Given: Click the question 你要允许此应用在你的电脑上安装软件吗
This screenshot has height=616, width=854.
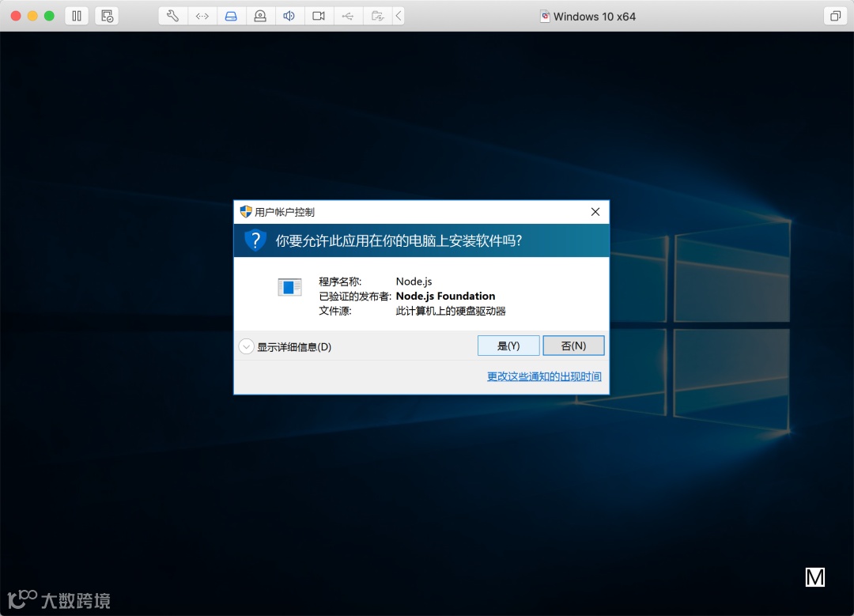Looking at the screenshot, I should click(x=399, y=240).
